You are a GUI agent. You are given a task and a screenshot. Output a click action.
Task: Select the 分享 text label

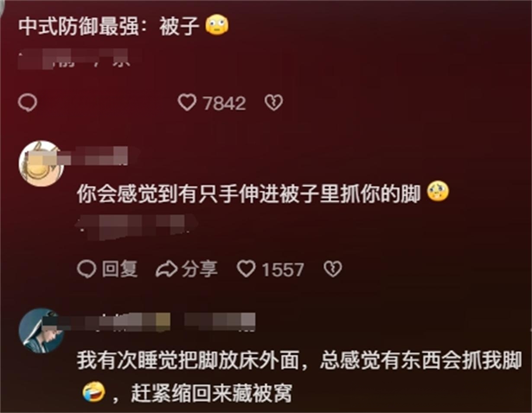(199, 270)
